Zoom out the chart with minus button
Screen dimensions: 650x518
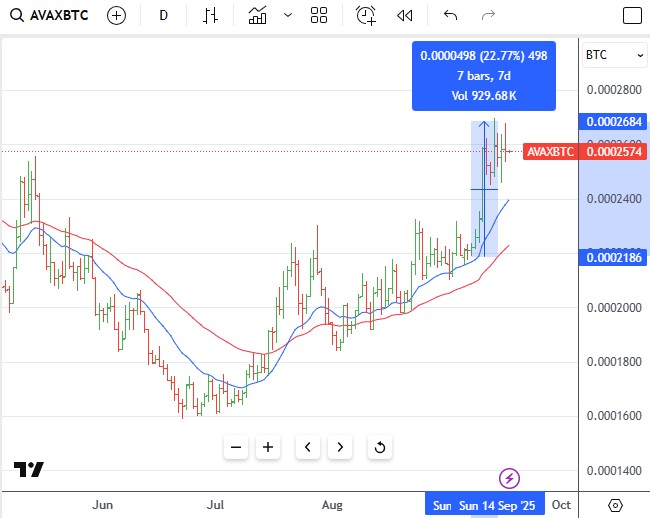point(236,447)
